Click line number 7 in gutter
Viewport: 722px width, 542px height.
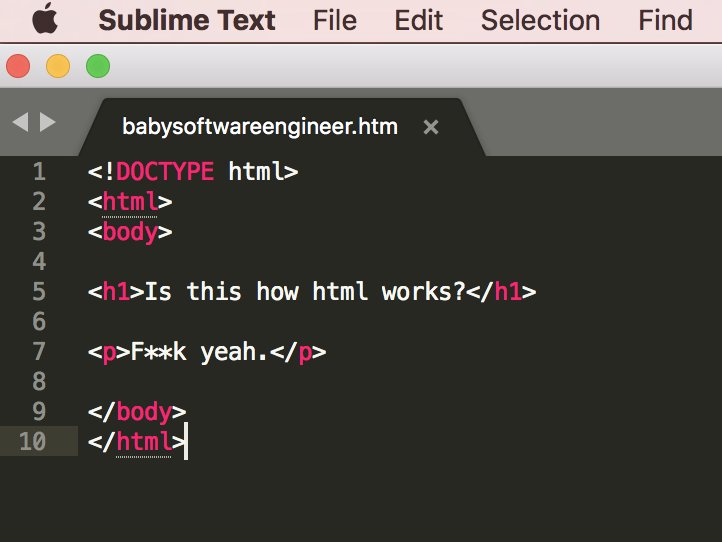(40, 351)
